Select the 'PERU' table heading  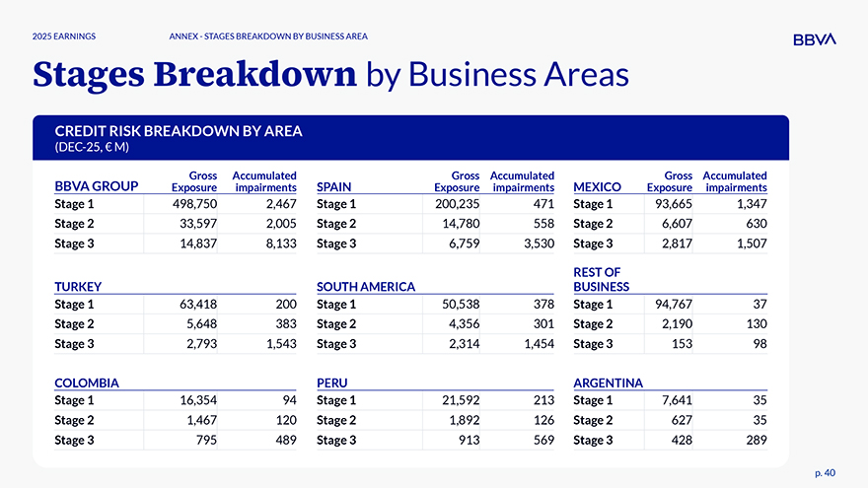click(332, 383)
